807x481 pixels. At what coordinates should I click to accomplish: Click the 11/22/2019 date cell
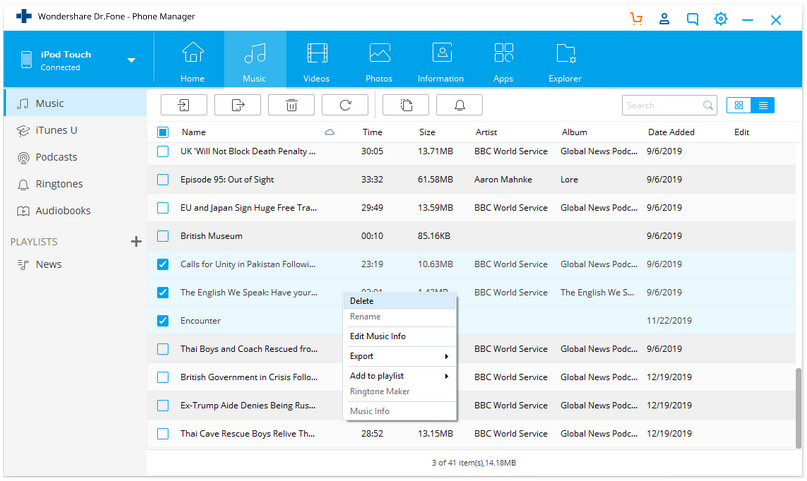(669, 321)
